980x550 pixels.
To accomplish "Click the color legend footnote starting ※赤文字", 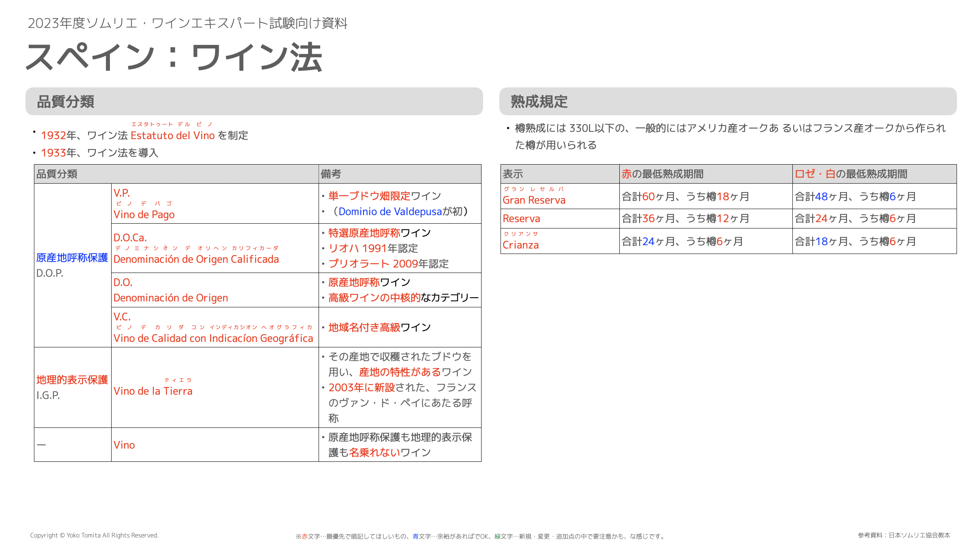I will (x=480, y=537).
